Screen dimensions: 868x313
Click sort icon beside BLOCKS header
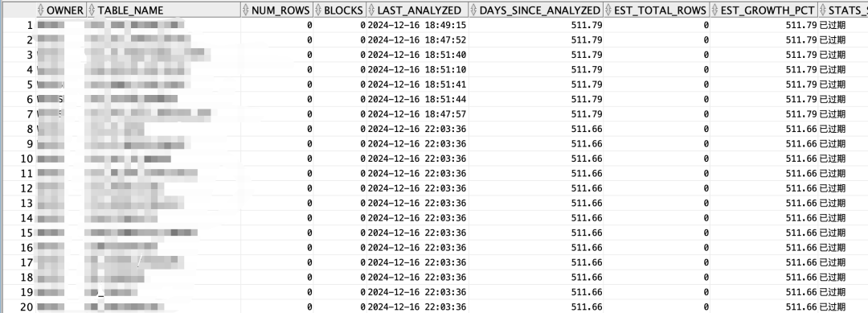317,10
